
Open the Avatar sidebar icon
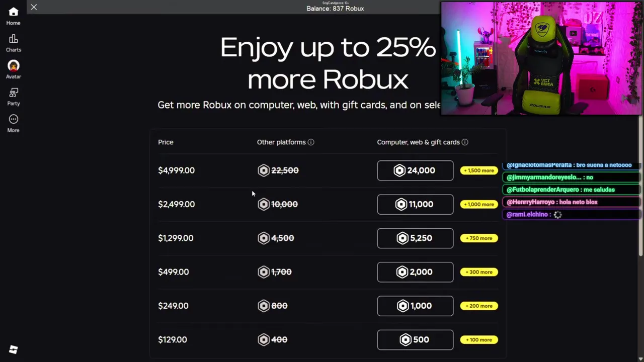point(14,69)
